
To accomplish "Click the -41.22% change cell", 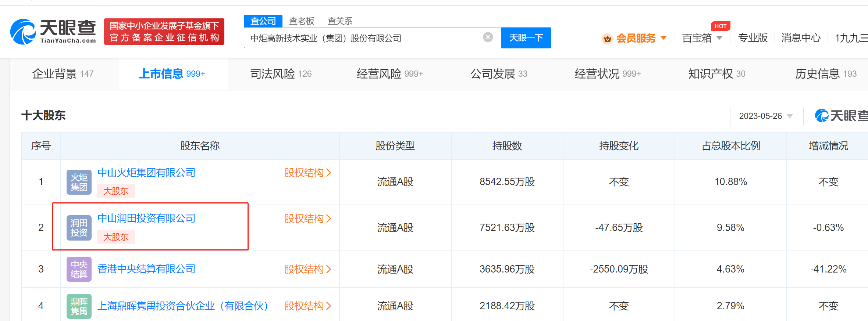I will click(x=829, y=269).
